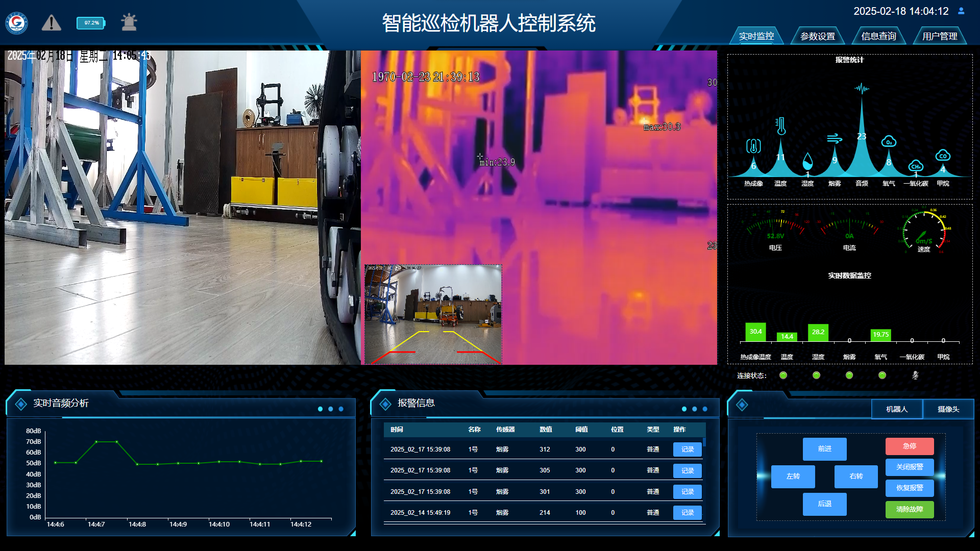Image resolution: width=980 pixels, height=551 pixels.
Task: Click the 前进 forward button
Action: point(825,449)
